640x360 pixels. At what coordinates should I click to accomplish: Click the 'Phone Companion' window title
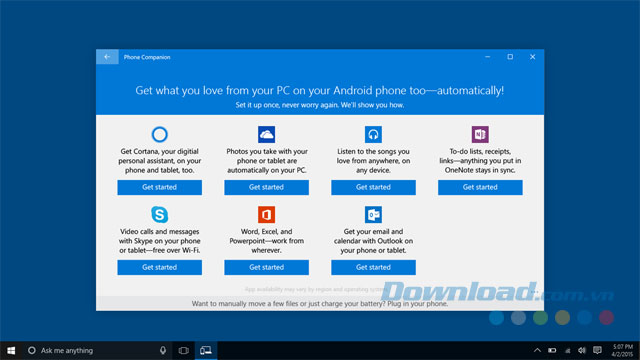coord(147,57)
